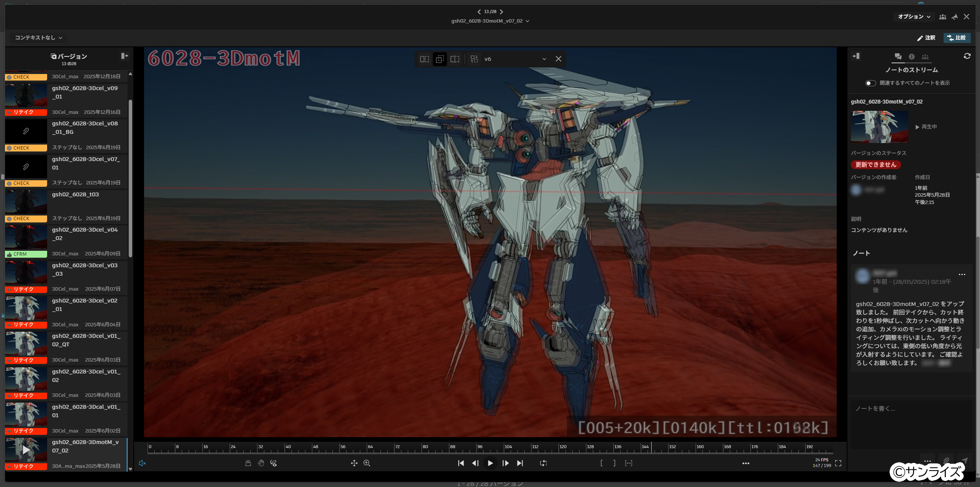Collapse the versions list panel
The width and height of the screenshot is (980, 487).
click(125, 56)
